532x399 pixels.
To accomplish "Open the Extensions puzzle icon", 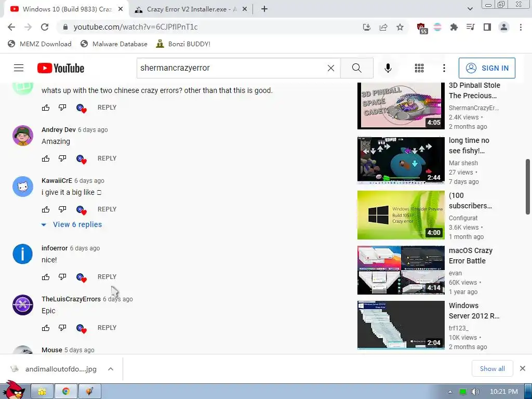I will click(454, 27).
